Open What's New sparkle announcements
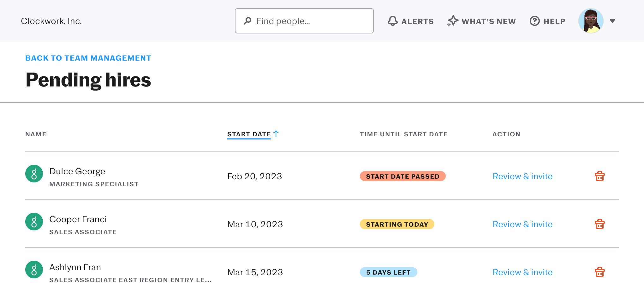This screenshot has height=291, width=644. pos(453,21)
